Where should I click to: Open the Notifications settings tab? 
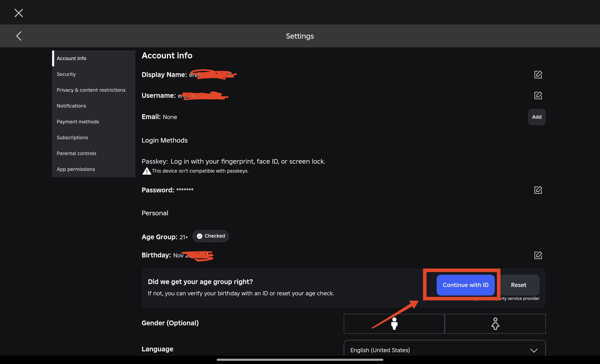click(94, 106)
